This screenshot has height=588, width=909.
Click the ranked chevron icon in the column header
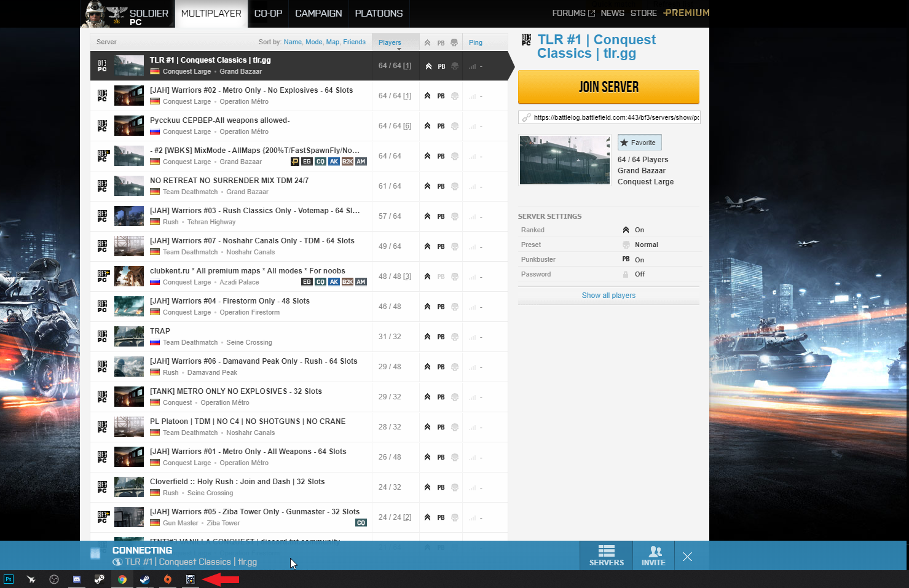[427, 42]
